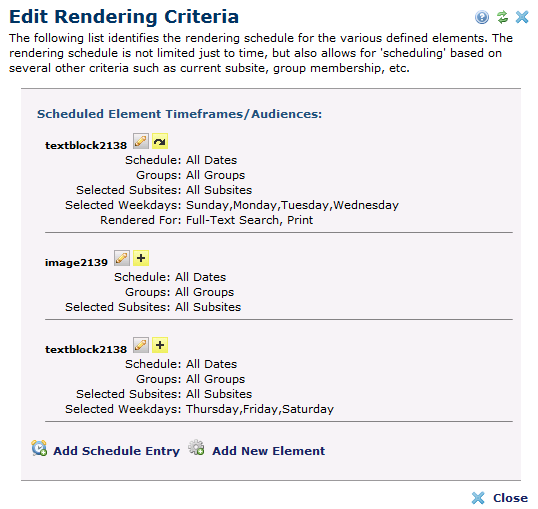Click Rendered For Full-Text Search, Print value

point(249,220)
